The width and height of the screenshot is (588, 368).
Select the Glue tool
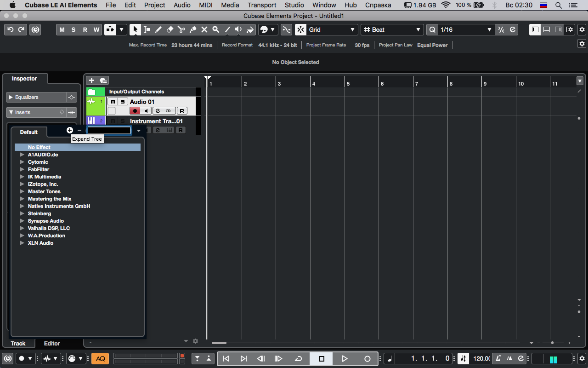coord(192,29)
